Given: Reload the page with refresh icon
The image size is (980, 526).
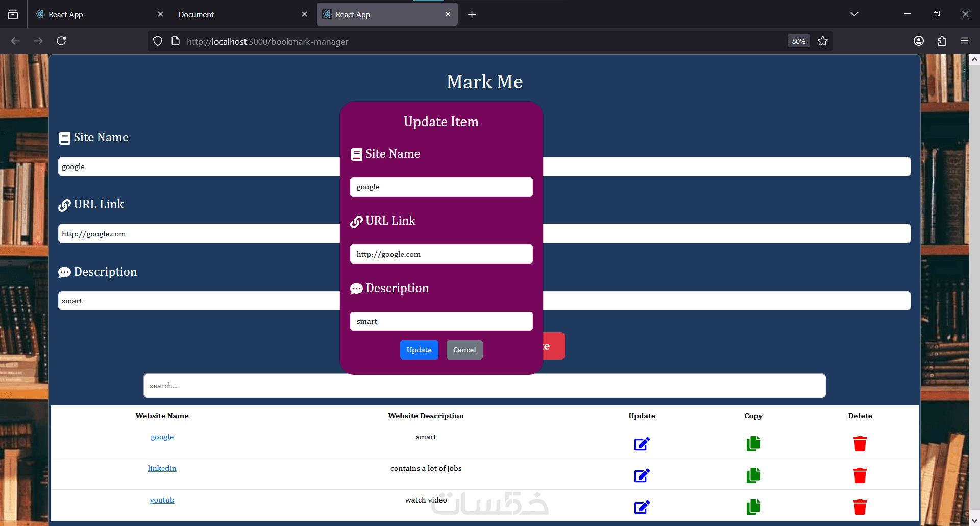Looking at the screenshot, I should point(61,41).
